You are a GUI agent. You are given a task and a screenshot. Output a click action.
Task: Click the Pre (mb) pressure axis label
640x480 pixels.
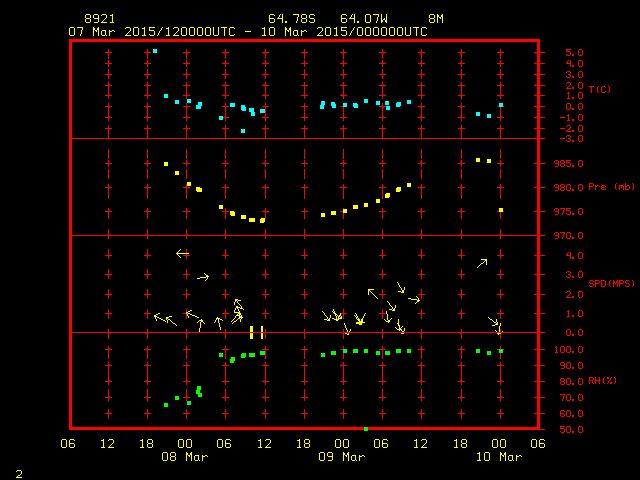click(x=612, y=186)
